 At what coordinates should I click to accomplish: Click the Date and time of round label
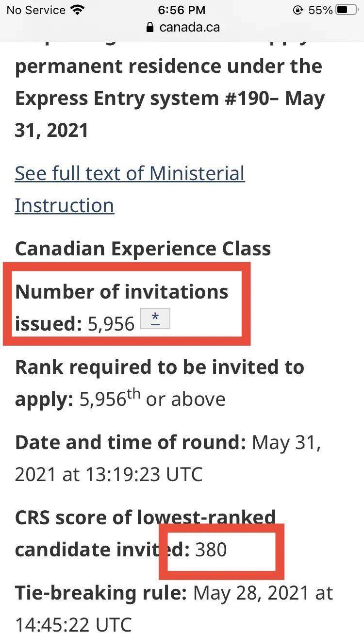click(x=131, y=443)
